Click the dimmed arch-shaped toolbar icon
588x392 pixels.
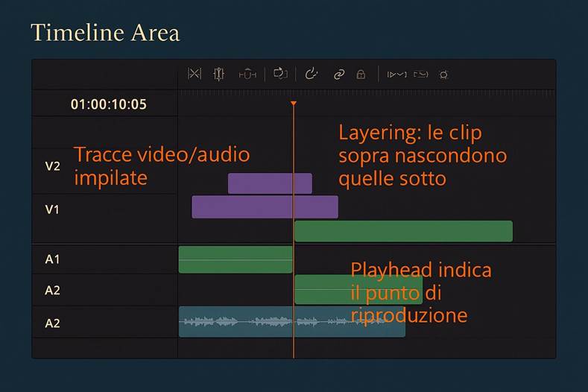tap(247, 74)
